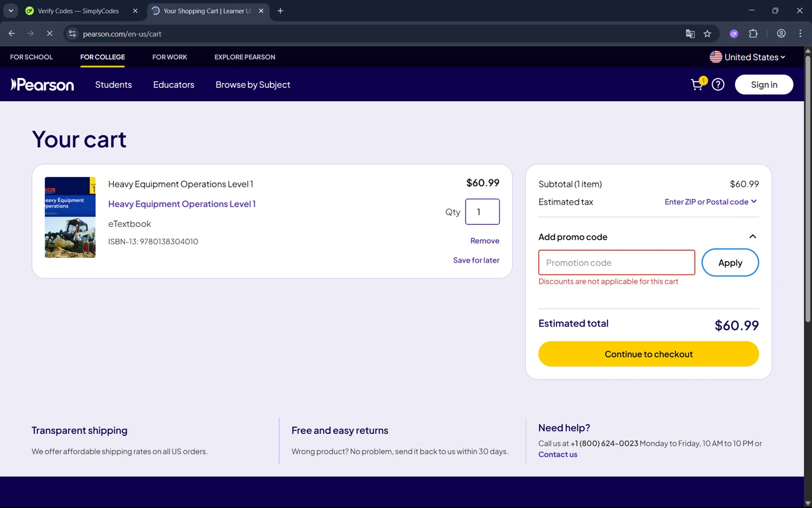Stop loading the page

point(49,34)
